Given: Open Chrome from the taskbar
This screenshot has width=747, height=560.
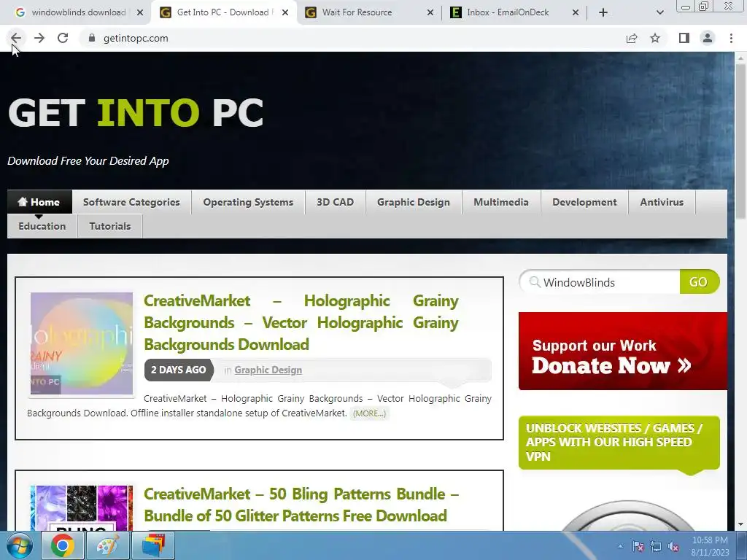Looking at the screenshot, I should (63, 545).
